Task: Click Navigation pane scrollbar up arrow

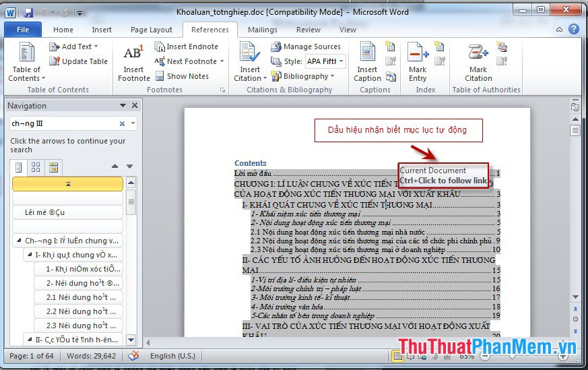Action: (131, 183)
